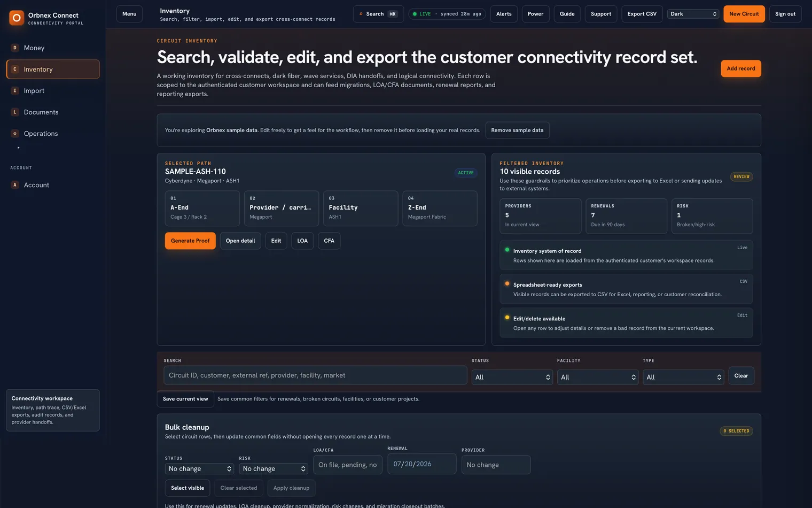Image resolution: width=812 pixels, height=508 pixels.
Task: Select the 01 A-End path card
Action: [x=202, y=209]
